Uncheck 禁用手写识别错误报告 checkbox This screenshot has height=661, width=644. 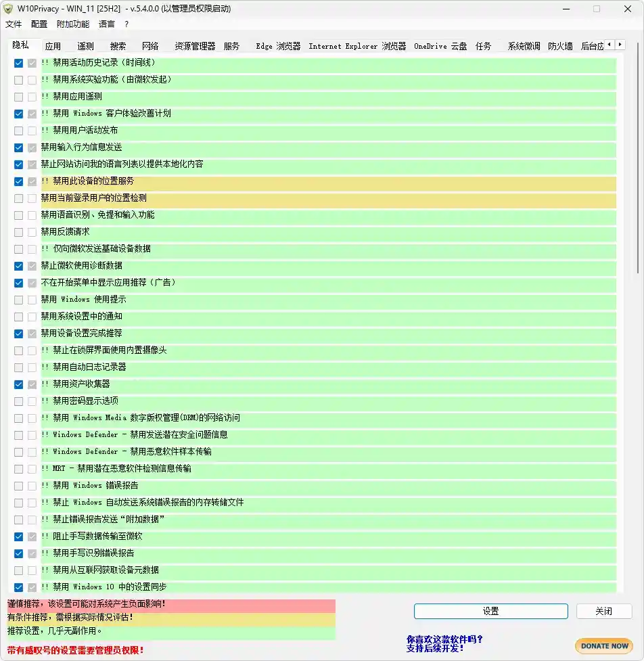(x=18, y=553)
